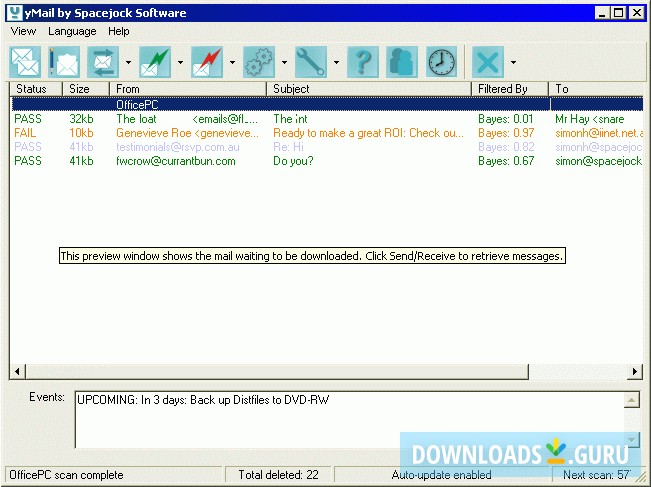Expand dropdown next to wrench icon
This screenshot has width=651, height=487.
[336, 62]
